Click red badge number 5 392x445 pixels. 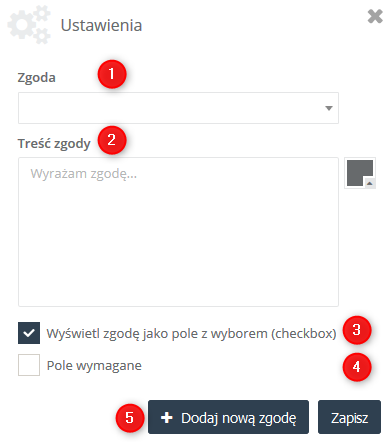(x=130, y=418)
